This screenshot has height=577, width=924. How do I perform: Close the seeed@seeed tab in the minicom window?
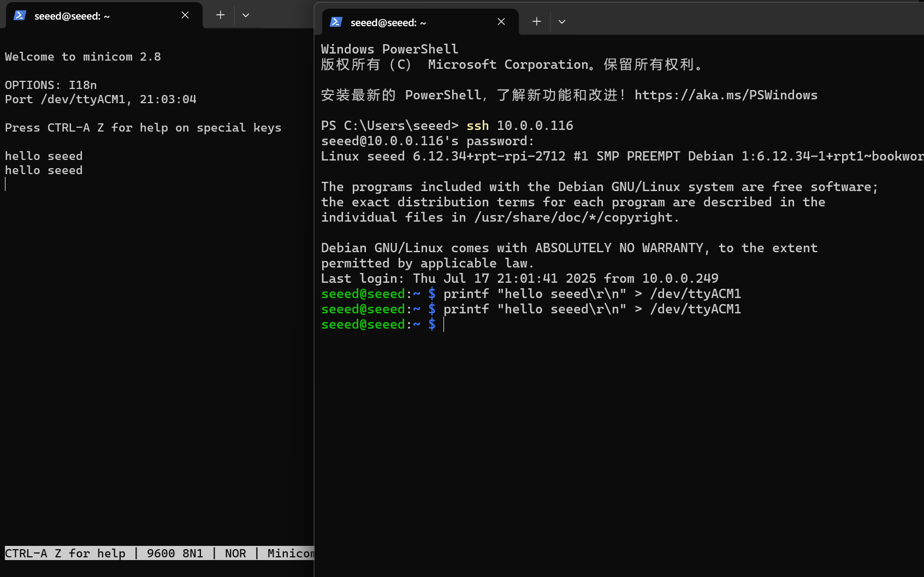185,15
